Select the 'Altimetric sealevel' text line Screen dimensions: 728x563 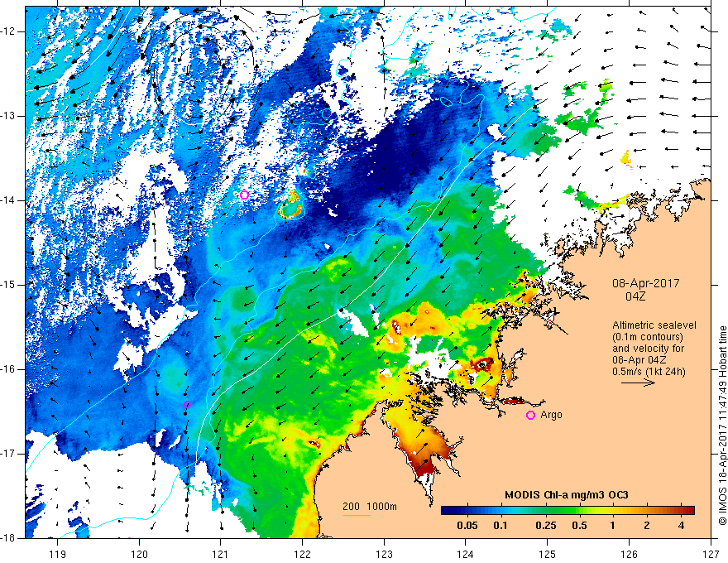pos(654,325)
